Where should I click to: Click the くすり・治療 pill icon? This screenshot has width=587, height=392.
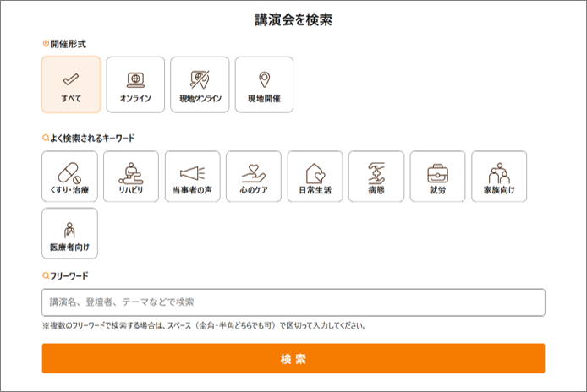pyautogui.click(x=69, y=173)
